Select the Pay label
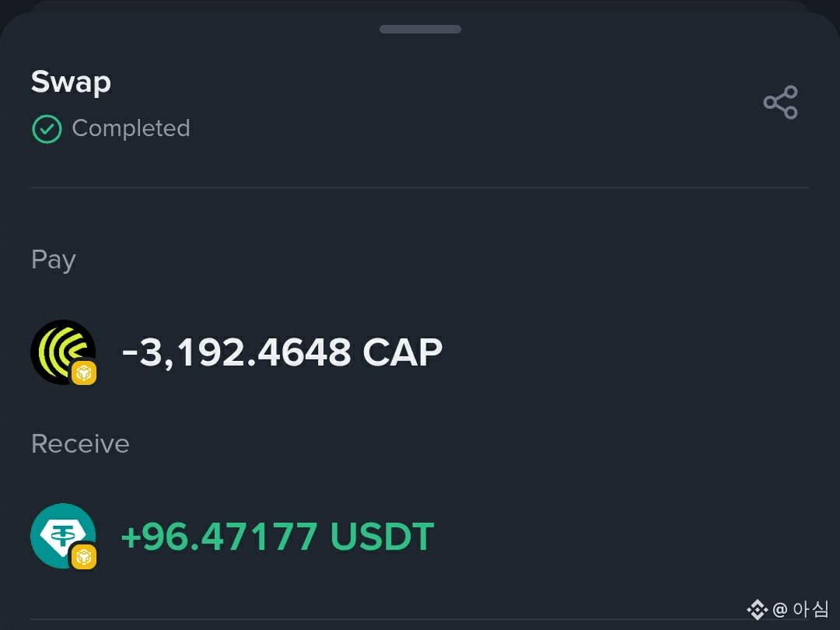This screenshot has height=630, width=840. (x=54, y=260)
